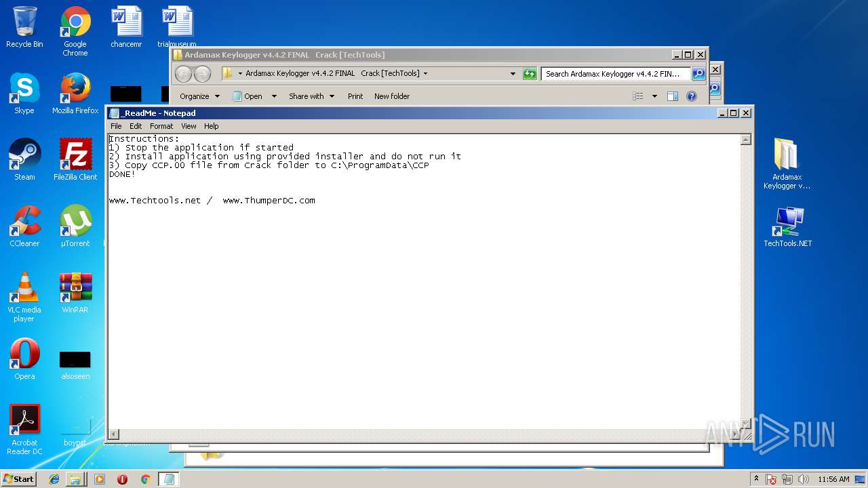Click the Notepad horizontal scrollbar left arrow

point(114,434)
